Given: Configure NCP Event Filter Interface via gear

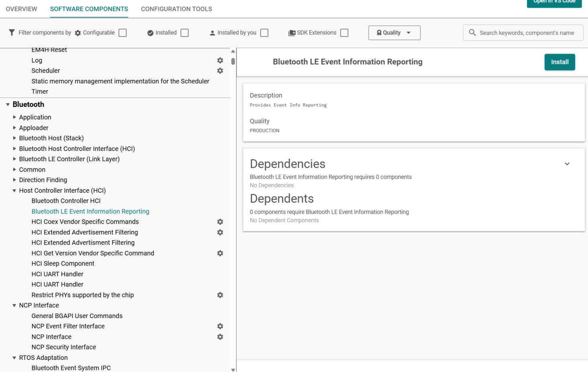Looking at the screenshot, I should (x=220, y=326).
